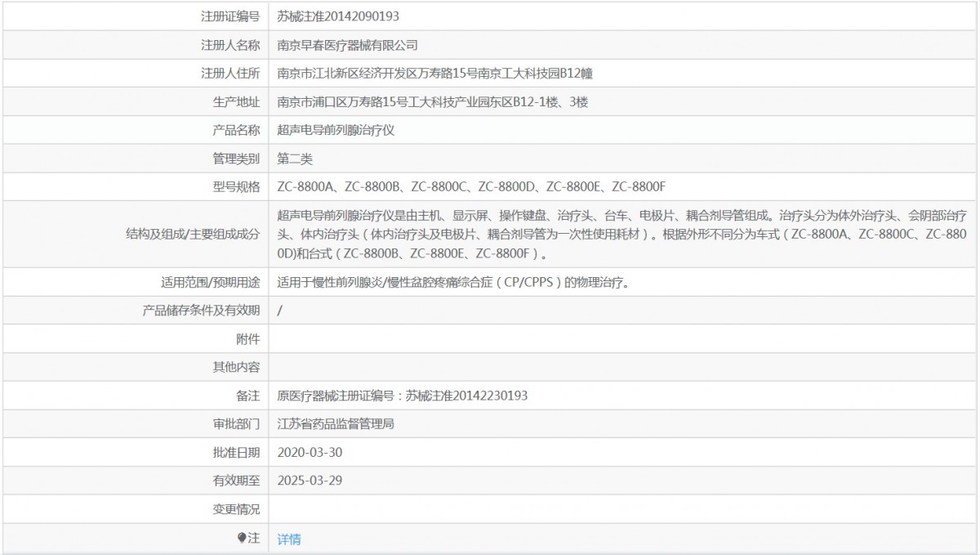
Task: Click the 型号规格 field label
Action: [236, 187]
